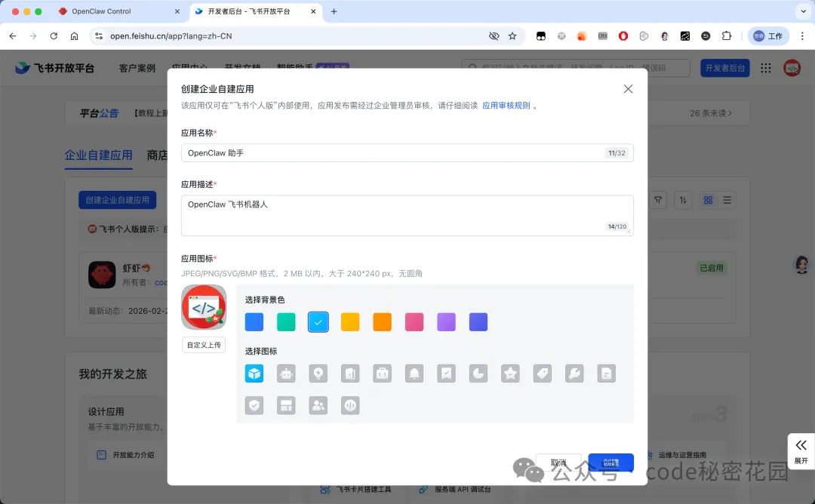The height and width of the screenshot is (504, 815).
Task: Choose the wrench app icon
Action: click(x=574, y=373)
